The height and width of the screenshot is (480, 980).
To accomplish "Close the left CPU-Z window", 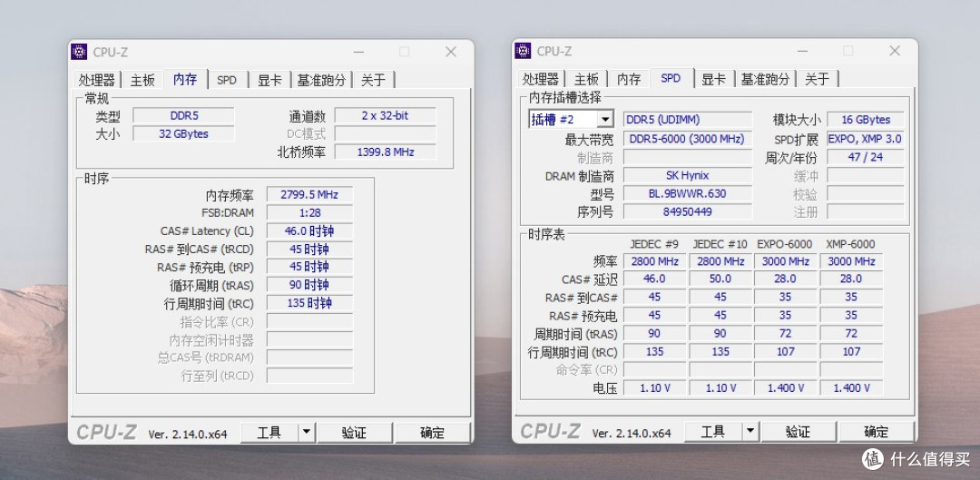I will click(x=451, y=52).
